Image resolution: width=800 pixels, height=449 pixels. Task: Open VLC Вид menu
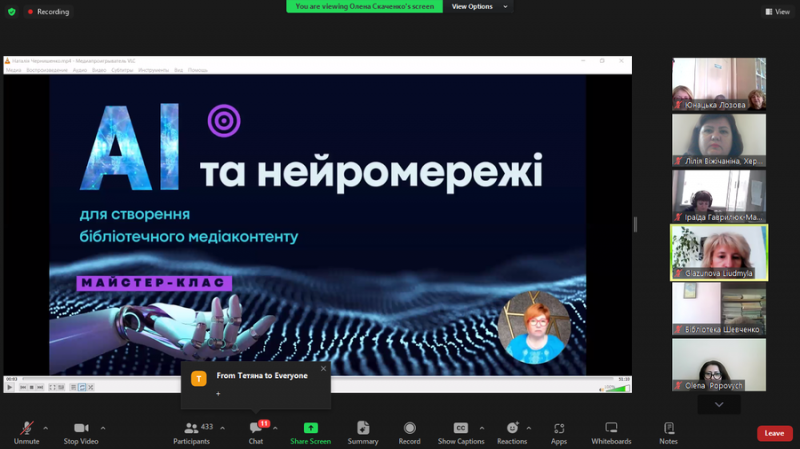pos(178,70)
